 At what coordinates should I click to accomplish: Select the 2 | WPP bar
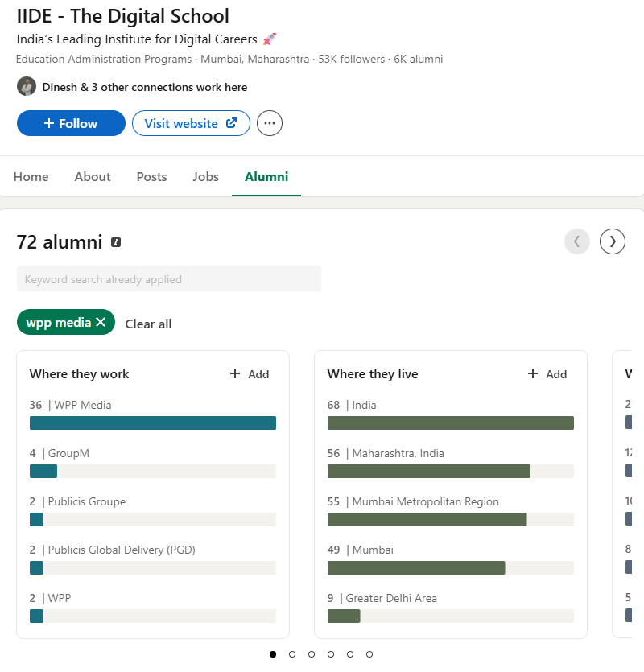coord(153,616)
